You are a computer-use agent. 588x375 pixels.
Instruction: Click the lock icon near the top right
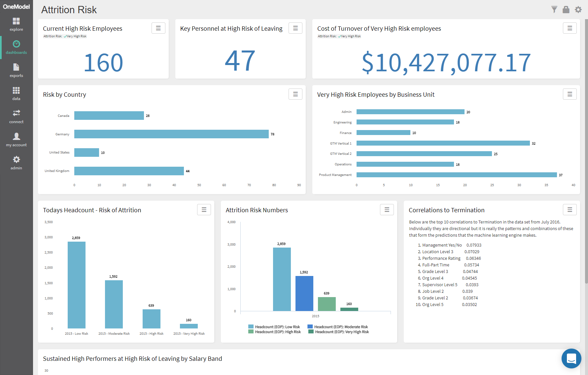pos(566,10)
